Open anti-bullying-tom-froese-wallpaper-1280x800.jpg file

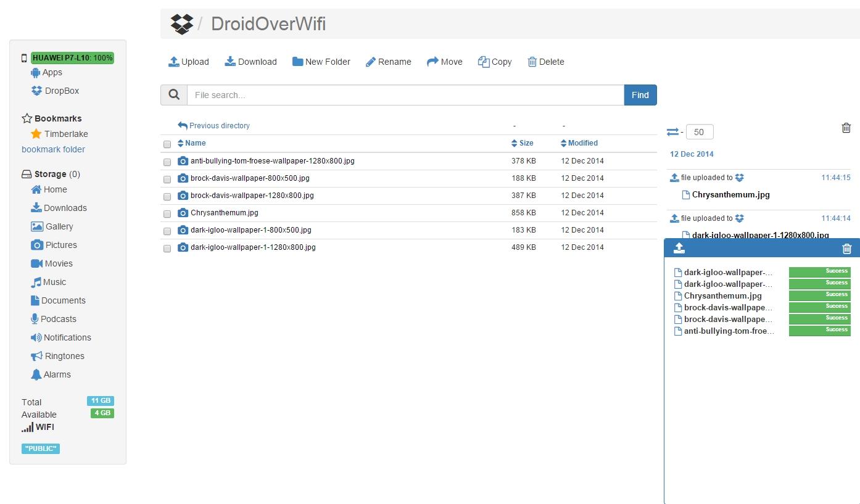point(273,161)
